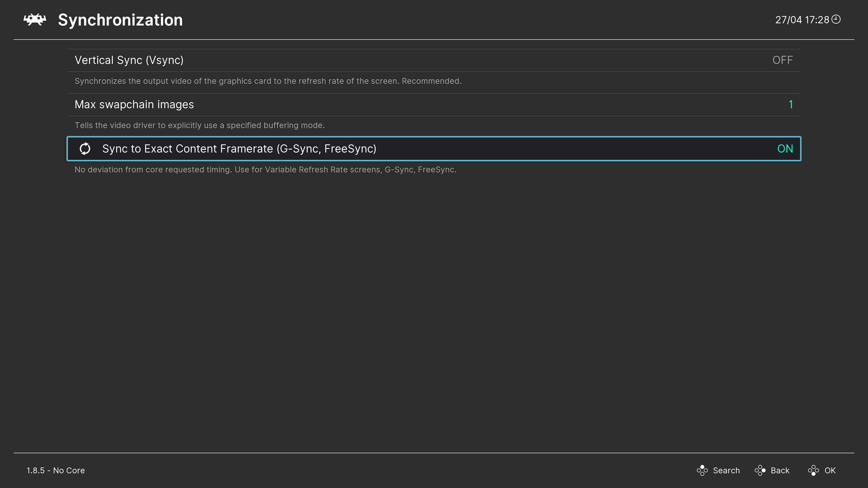
Task: Click the OK gamepad button icon
Action: [814, 470]
